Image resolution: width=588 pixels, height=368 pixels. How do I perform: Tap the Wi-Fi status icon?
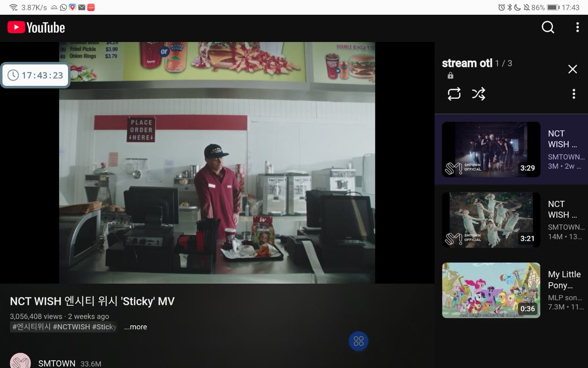13,7
